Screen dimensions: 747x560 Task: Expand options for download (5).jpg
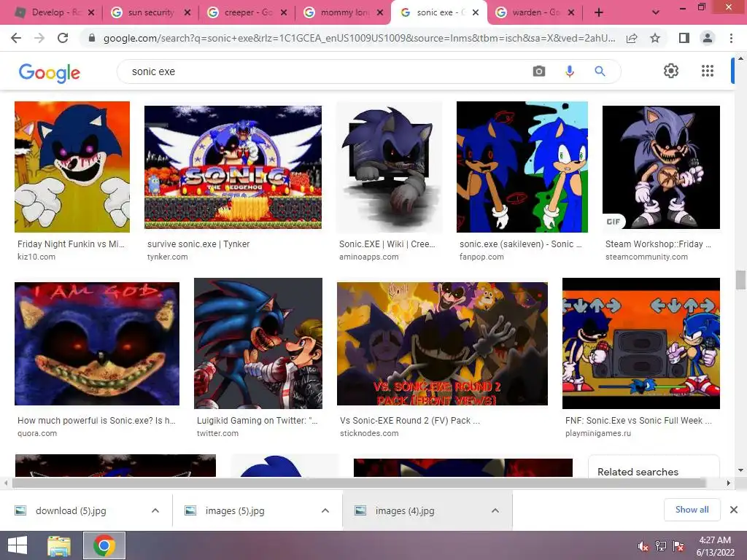(155, 510)
